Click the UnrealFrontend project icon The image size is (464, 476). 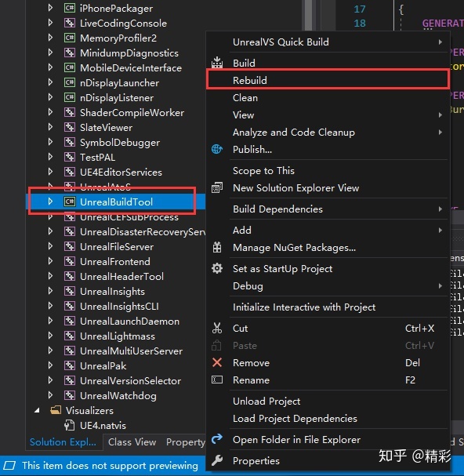click(70, 261)
